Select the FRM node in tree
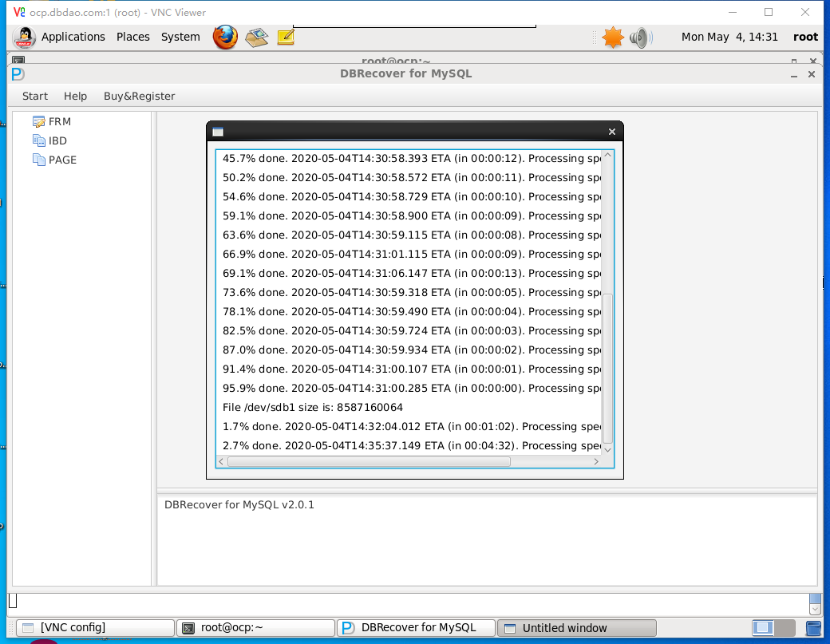Screen dimensions: 830x644 (x=59, y=121)
